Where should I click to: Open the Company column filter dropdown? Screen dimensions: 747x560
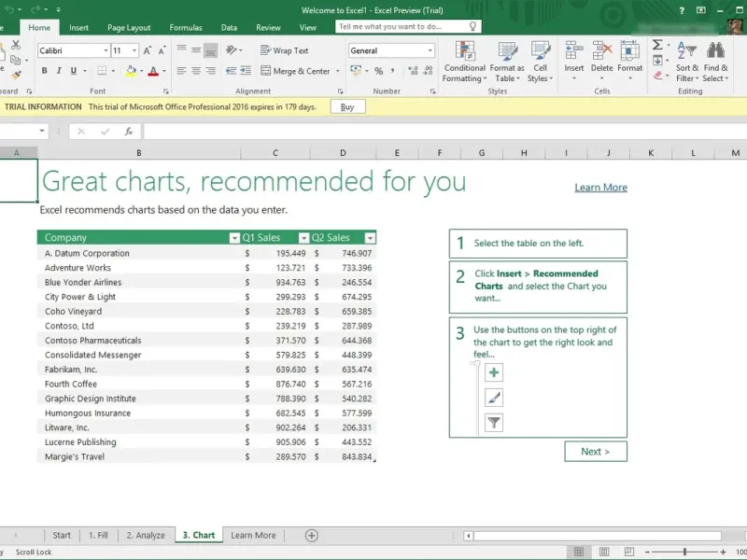(234, 238)
